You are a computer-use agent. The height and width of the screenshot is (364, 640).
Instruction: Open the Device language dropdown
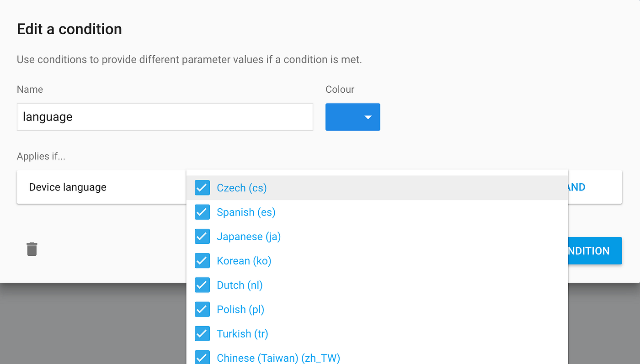pyautogui.click(x=101, y=187)
